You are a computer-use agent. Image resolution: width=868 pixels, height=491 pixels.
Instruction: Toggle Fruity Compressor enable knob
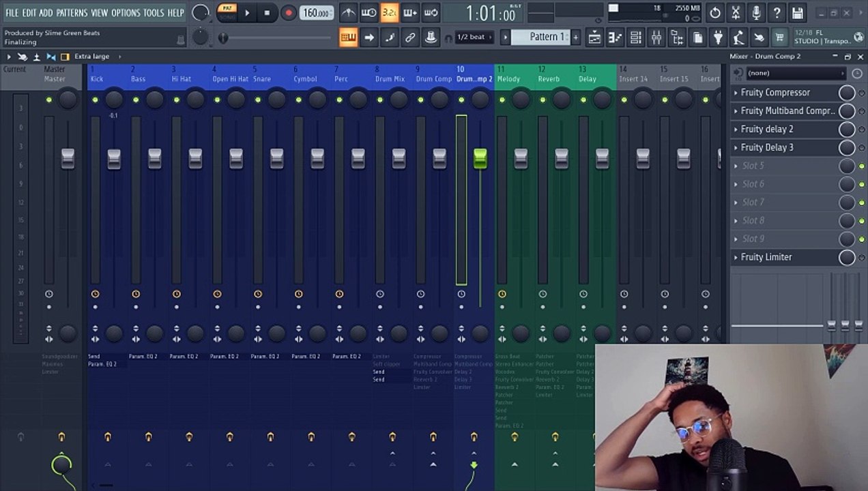[847, 93]
